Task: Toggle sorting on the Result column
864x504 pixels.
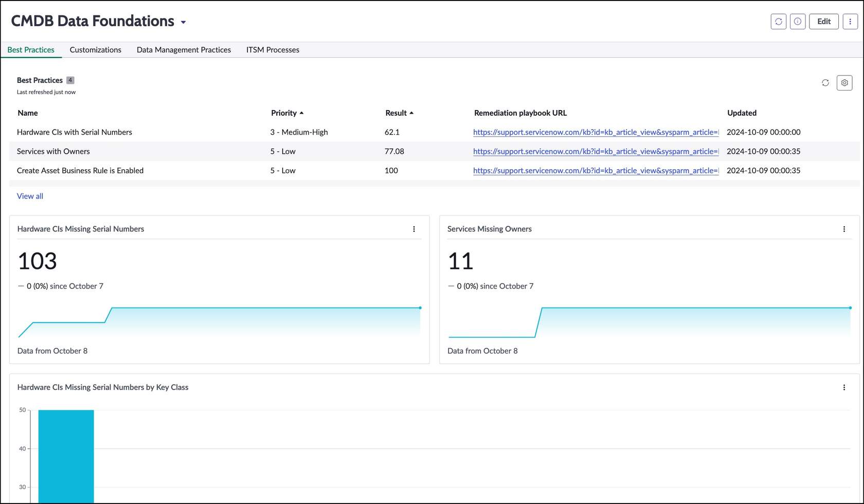Action: [399, 113]
